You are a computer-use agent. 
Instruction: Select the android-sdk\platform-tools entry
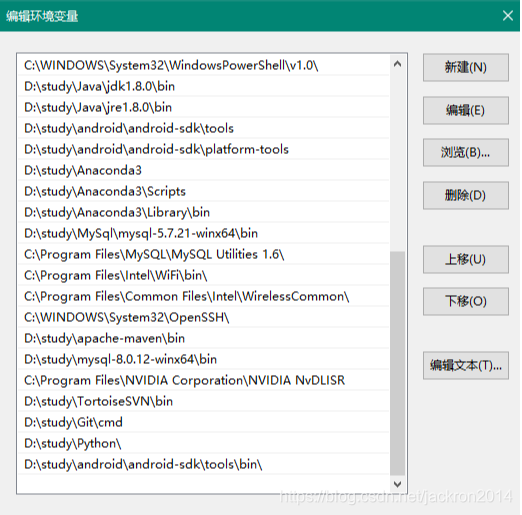pos(203,149)
